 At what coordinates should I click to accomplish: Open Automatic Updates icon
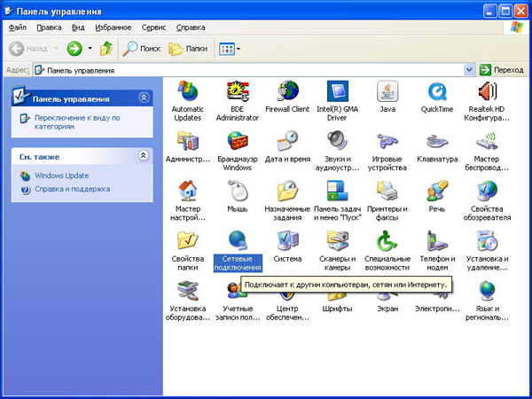pyautogui.click(x=188, y=91)
